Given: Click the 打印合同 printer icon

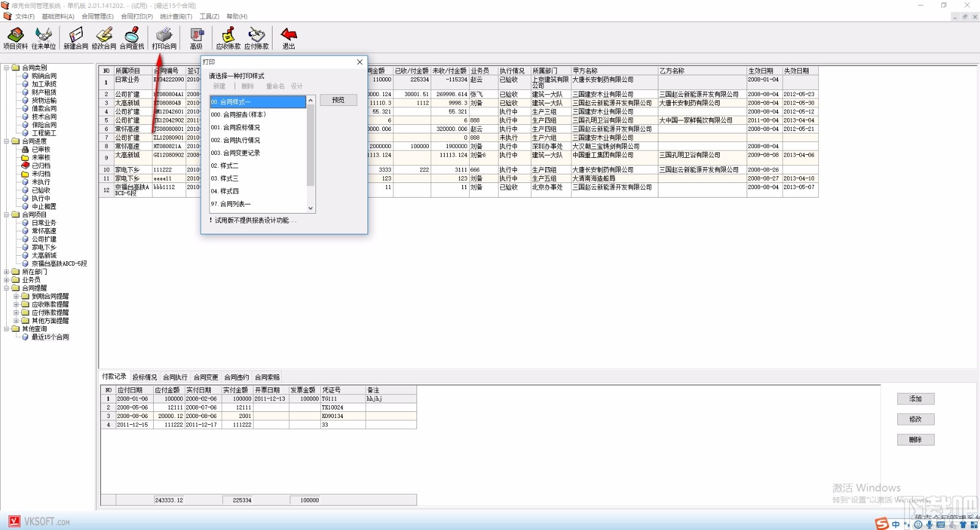Looking at the screenshot, I should pos(164,38).
